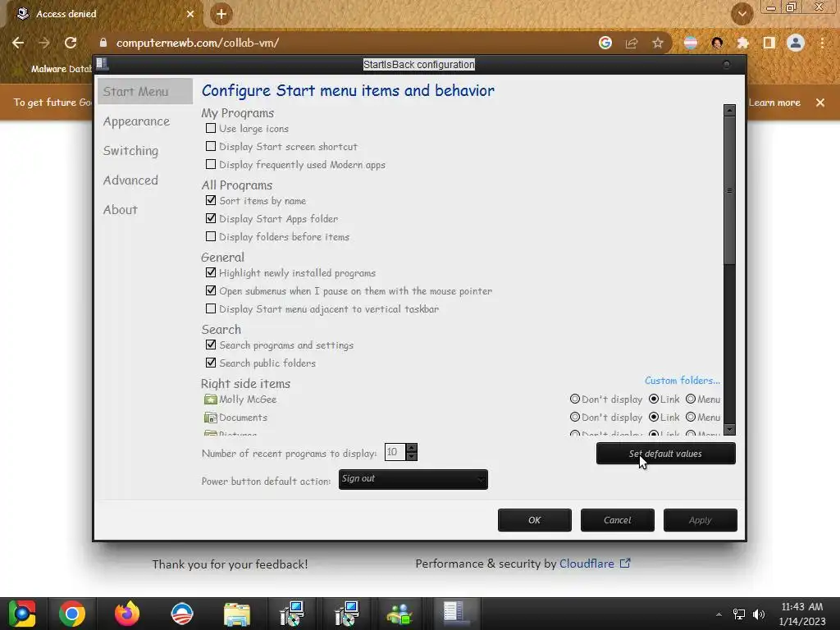Image resolution: width=840 pixels, height=630 pixels.
Task: Increase number of recent programs
Action: (x=412, y=448)
